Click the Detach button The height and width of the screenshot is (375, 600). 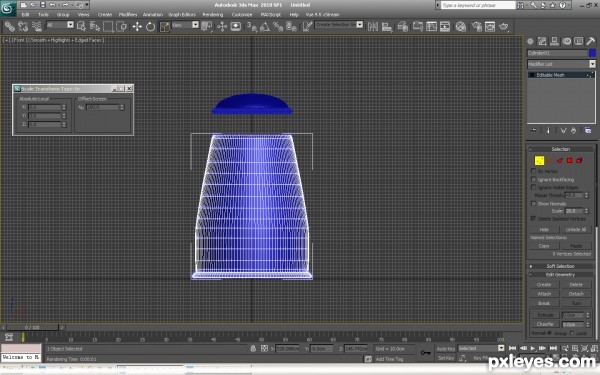(576, 294)
